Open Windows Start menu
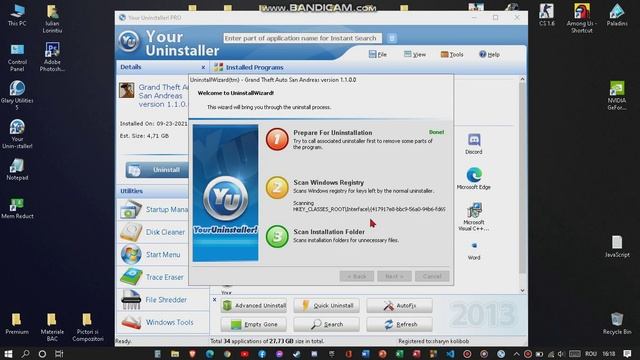Image resolution: width=640 pixels, height=360 pixels. tap(8, 354)
